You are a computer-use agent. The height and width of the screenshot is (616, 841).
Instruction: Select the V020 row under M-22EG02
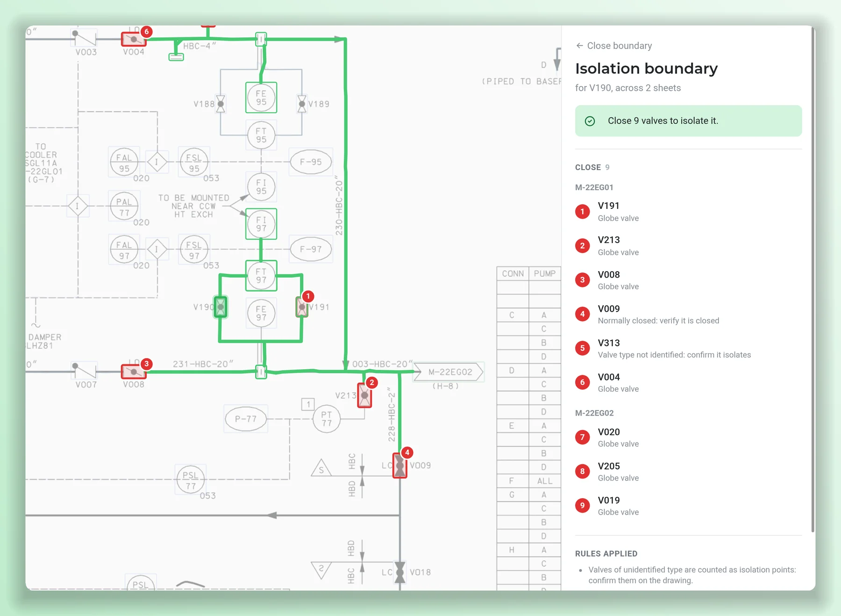click(x=688, y=437)
